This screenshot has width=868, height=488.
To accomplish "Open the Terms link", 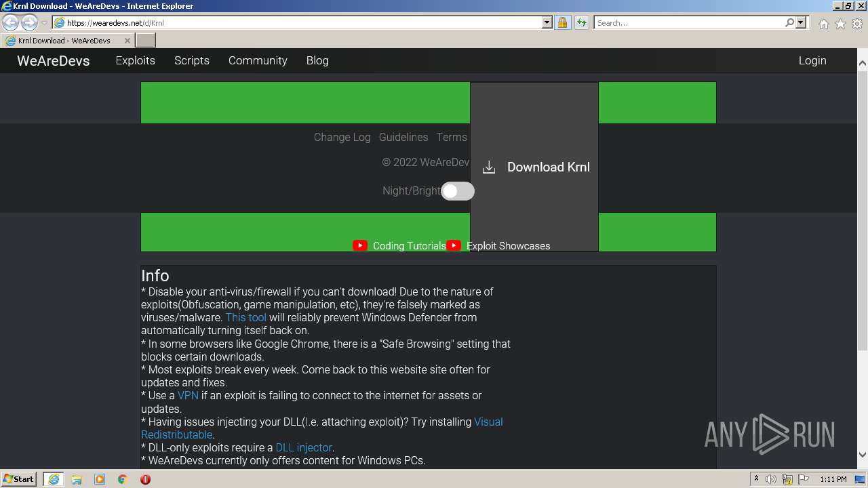I will (452, 137).
